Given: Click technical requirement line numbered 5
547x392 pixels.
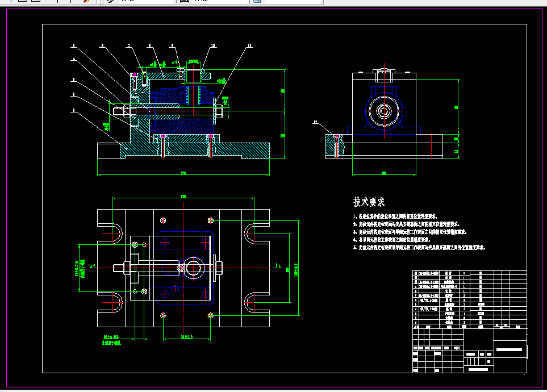Looking at the screenshot, I should pos(419,248).
